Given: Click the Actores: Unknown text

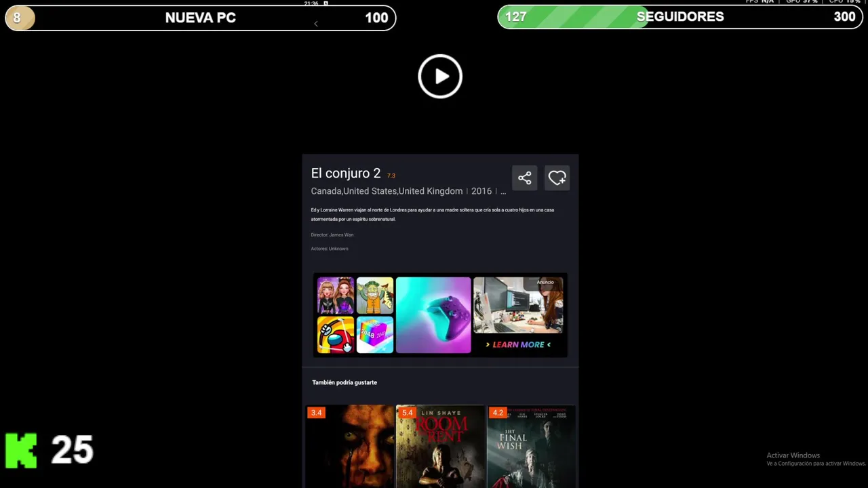Looking at the screenshot, I should coord(330,249).
